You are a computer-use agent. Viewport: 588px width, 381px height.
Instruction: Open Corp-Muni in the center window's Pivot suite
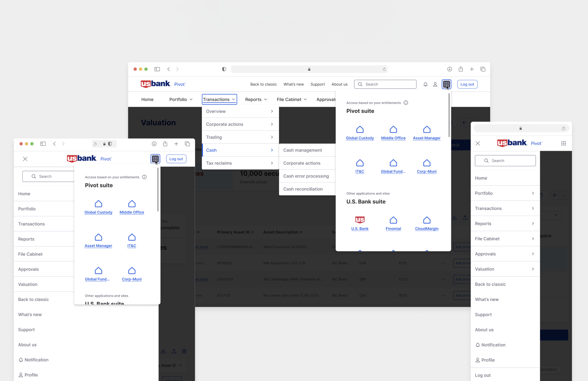coord(427,166)
